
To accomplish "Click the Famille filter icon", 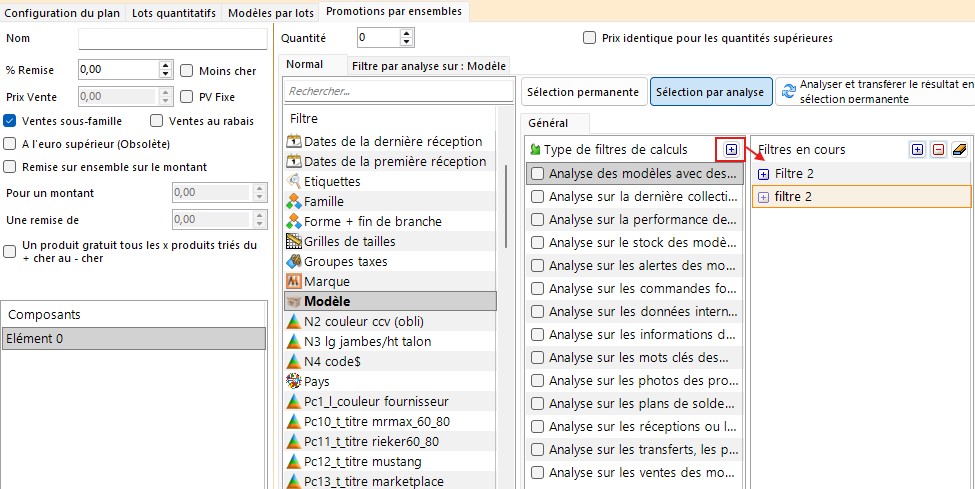I will (x=293, y=202).
